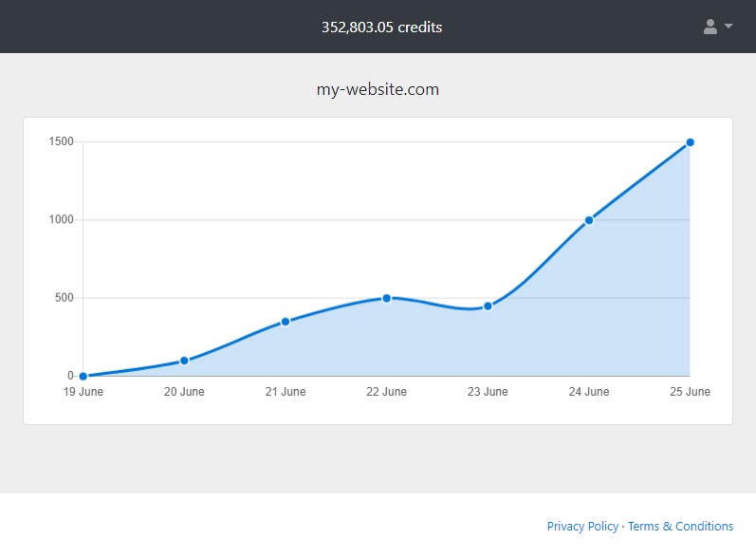
Task: Click the my-website.com heading
Action: click(x=378, y=89)
